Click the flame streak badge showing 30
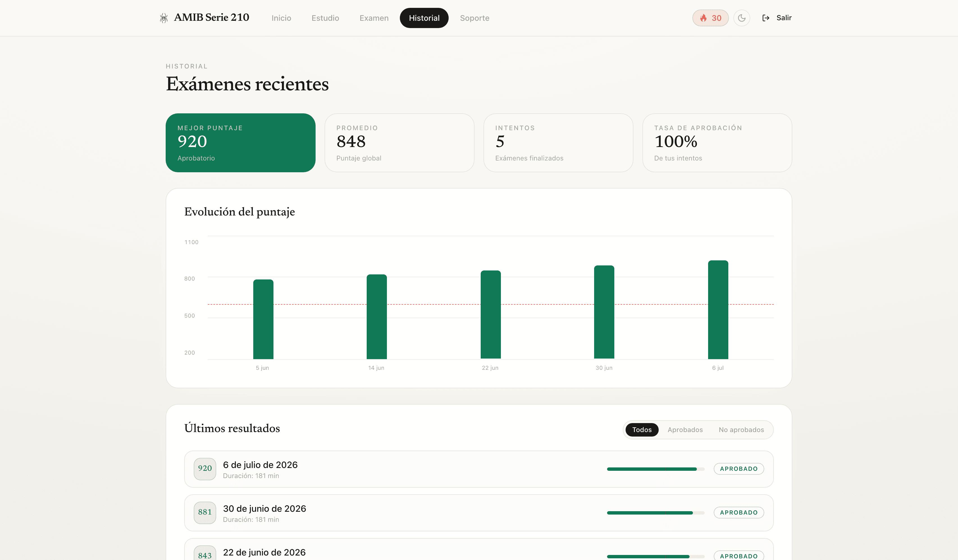Screen dimensions: 958x560 [710, 18]
